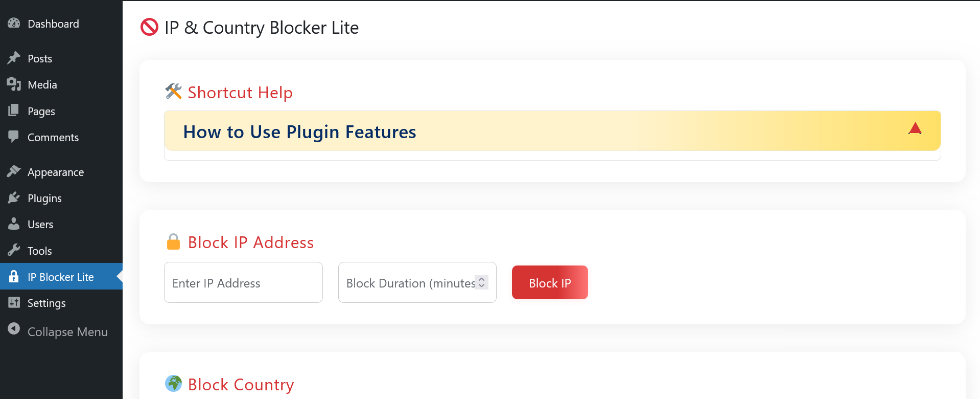
Task: Focus the Enter IP Address field
Action: click(243, 283)
